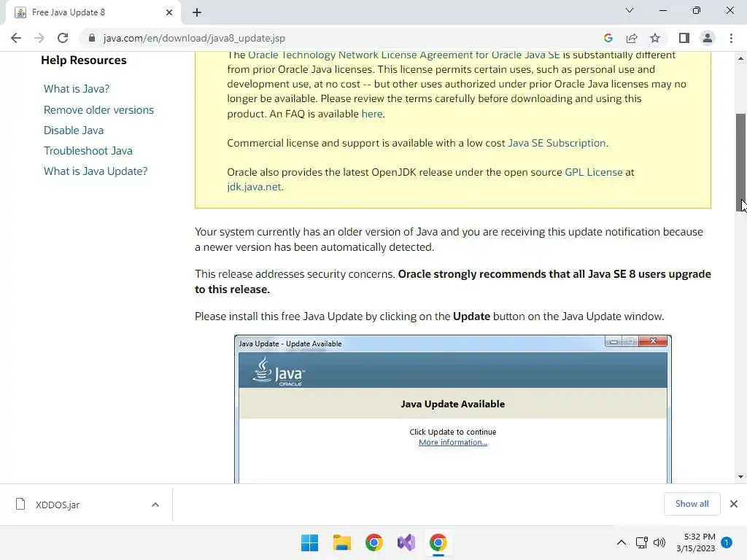Click the 'Help Resources' heading text
The height and width of the screenshot is (560, 747).
[84, 61]
